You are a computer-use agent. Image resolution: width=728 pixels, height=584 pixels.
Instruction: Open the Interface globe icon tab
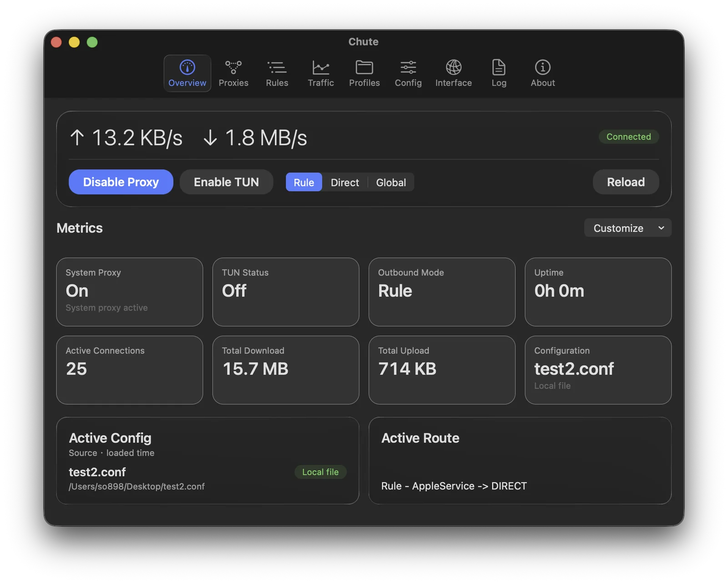[x=453, y=73]
